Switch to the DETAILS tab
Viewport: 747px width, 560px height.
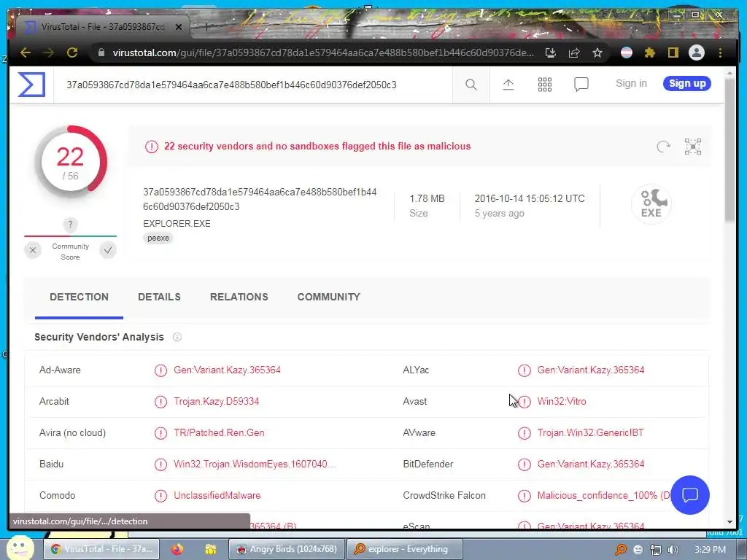coord(159,297)
